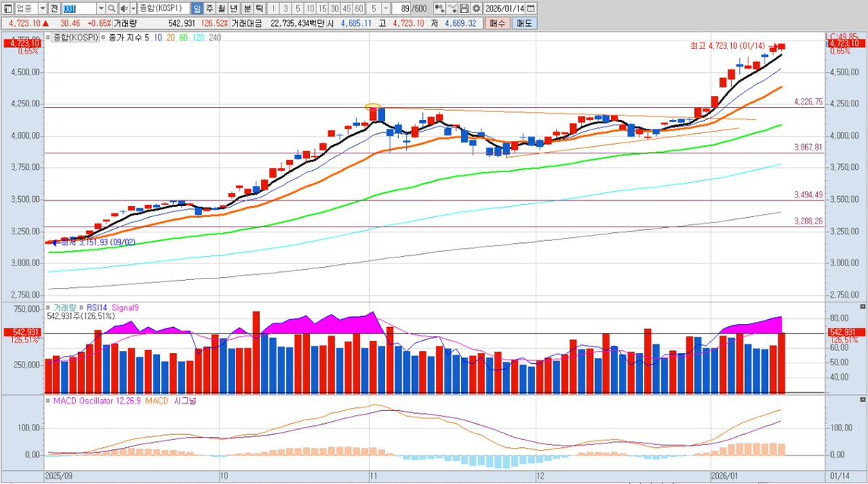Click the 2025/09 timeline label
The image size is (868, 484).
[x=58, y=476]
